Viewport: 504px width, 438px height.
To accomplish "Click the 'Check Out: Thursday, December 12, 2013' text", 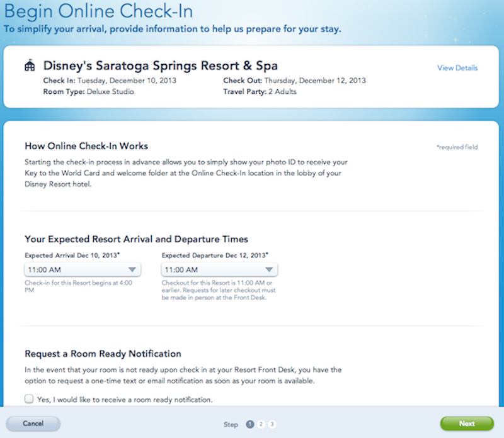I will click(294, 81).
